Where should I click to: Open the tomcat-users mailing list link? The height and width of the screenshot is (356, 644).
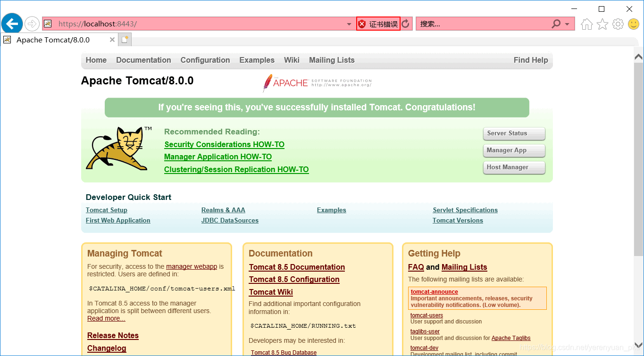coord(427,315)
